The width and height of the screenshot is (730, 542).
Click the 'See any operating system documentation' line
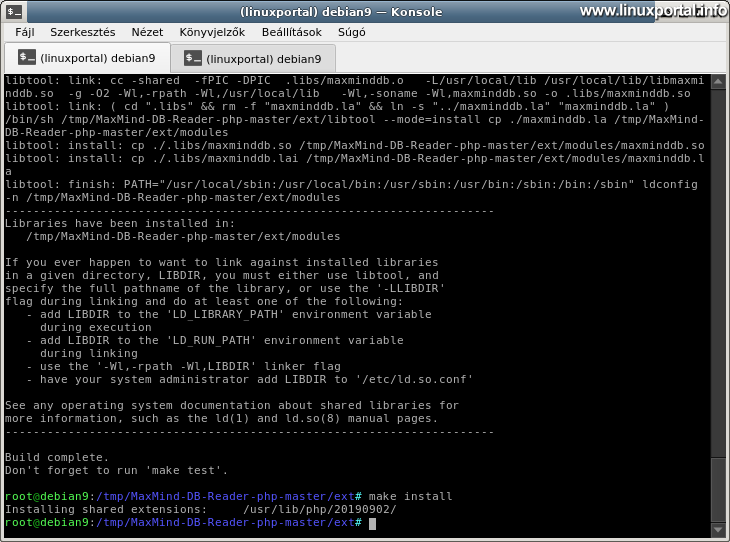coord(232,406)
